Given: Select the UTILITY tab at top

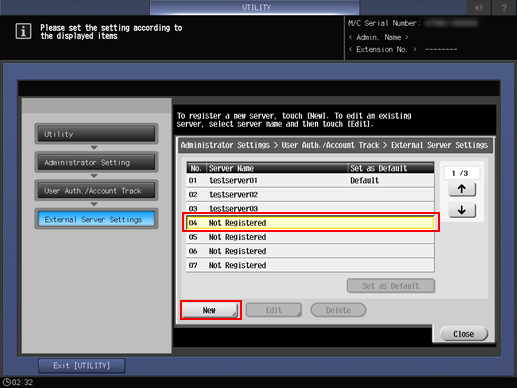Looking at the screenshot, I should click(255, 7).
